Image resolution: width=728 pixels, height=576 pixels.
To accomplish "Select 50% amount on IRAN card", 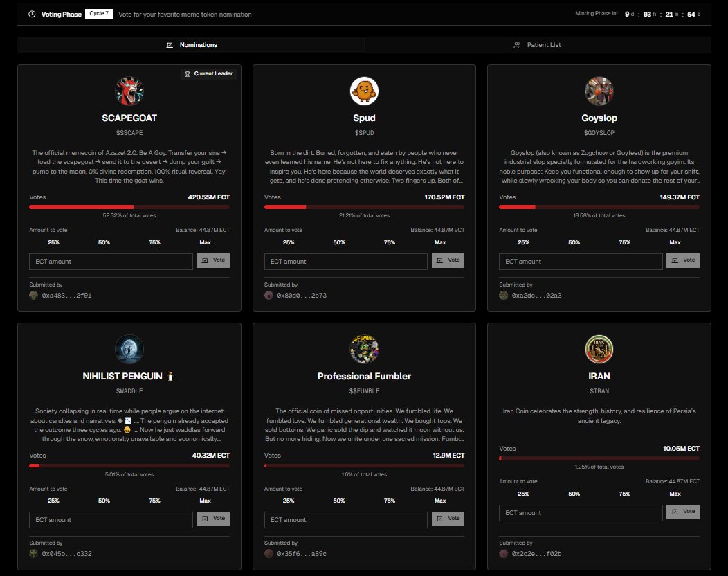I will coord(574,494).
